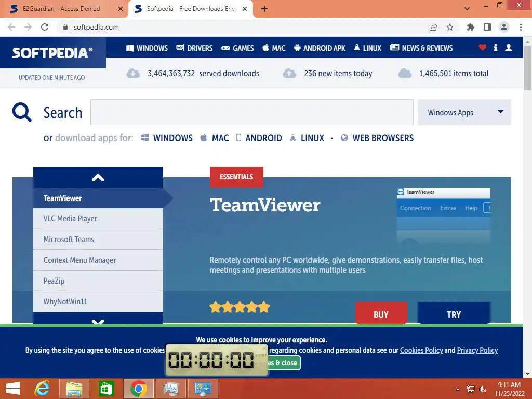This screenshot has height=399, width=532.
Task: Focus the Softpedia search input field
Action: (252, 112)
